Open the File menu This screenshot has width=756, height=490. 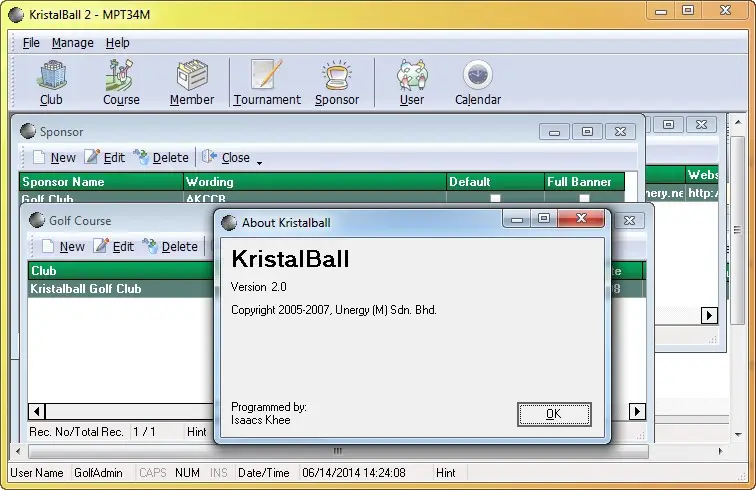(x=31, y=43)
